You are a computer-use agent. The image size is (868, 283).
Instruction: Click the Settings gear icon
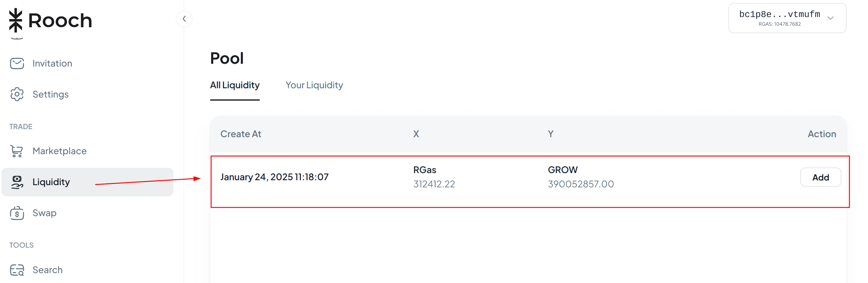17,94
